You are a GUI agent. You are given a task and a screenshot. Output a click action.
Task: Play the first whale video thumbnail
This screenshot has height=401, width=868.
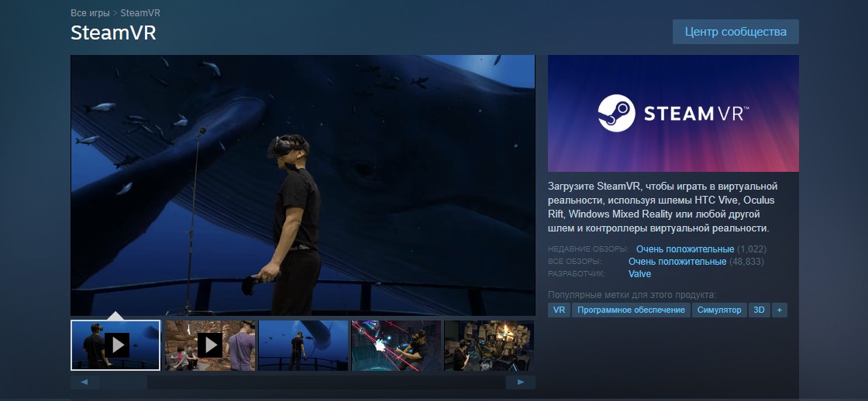(x=115, y=345)
